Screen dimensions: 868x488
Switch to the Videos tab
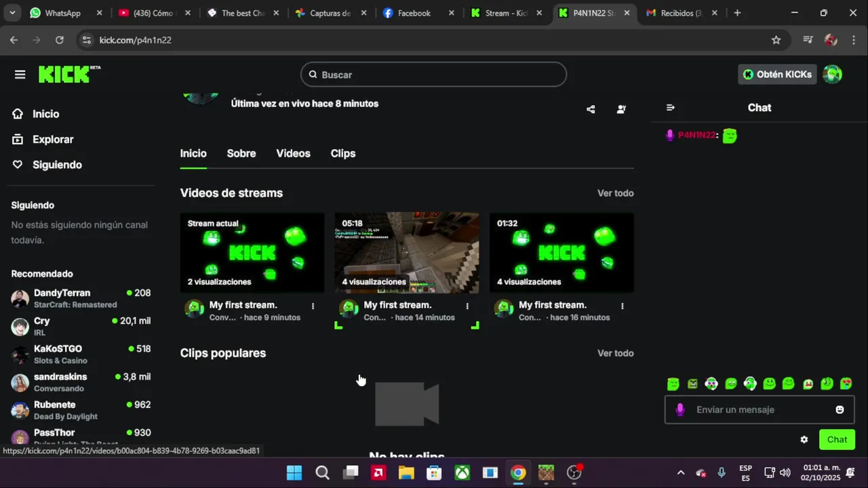(293, 153)
